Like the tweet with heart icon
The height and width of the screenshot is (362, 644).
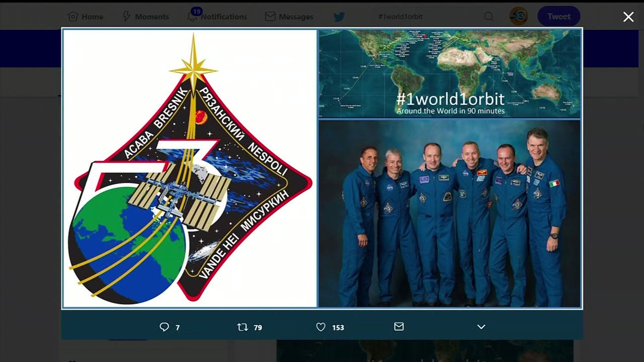click(x=320, y=327)
